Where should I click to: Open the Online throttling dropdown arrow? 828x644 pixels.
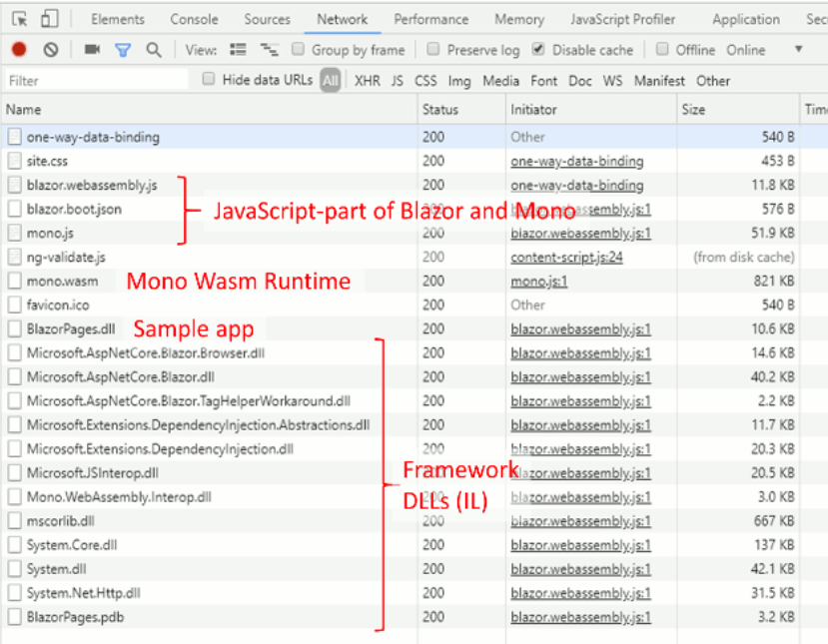(x=798, y=49)
